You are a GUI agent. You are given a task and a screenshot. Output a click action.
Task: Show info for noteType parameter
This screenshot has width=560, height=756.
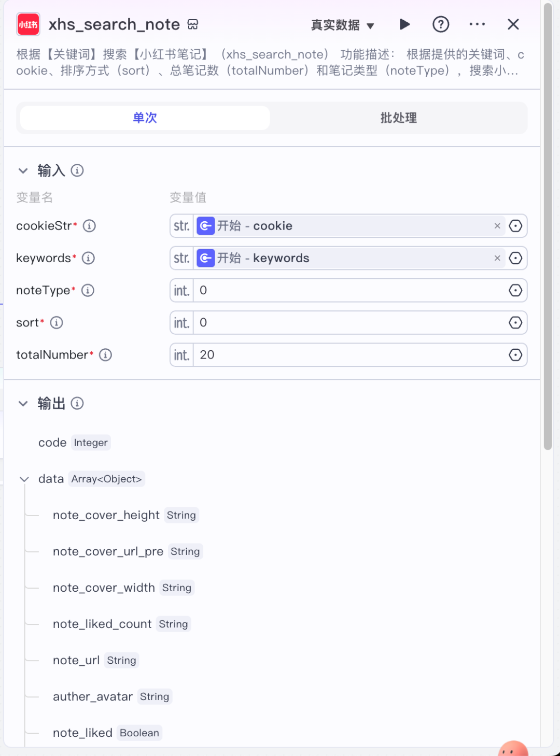tap(88, 290)
